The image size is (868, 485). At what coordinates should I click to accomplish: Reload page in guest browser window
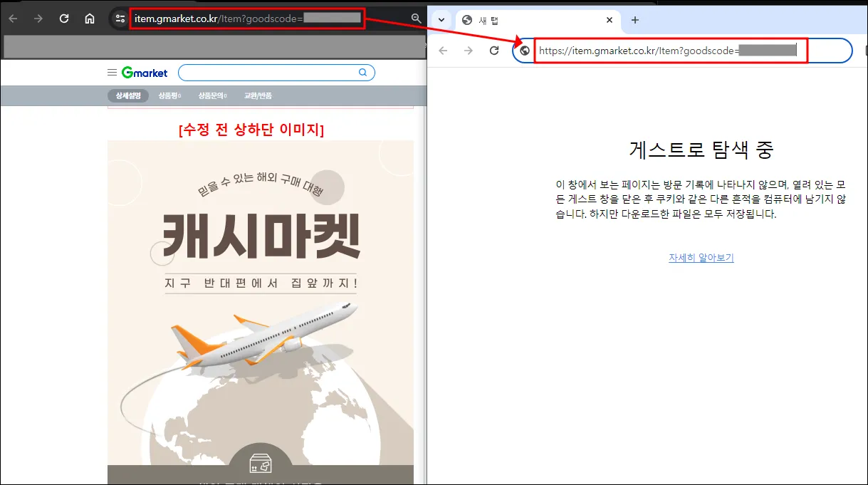pyautogui.click(x=494, y=51)
